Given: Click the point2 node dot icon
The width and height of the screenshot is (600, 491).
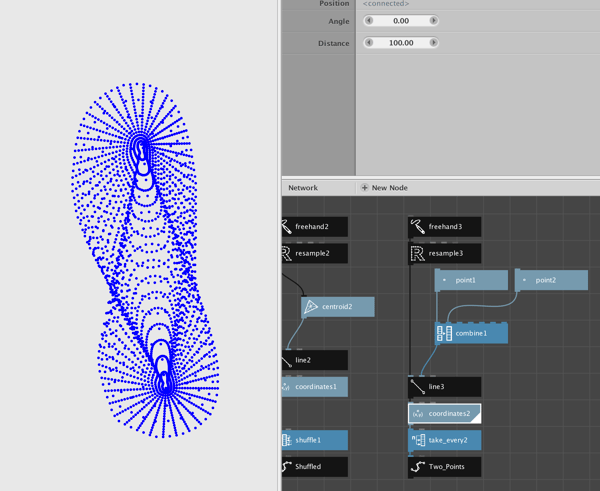Looking at the screenshot, I should [x=524, y=280].
